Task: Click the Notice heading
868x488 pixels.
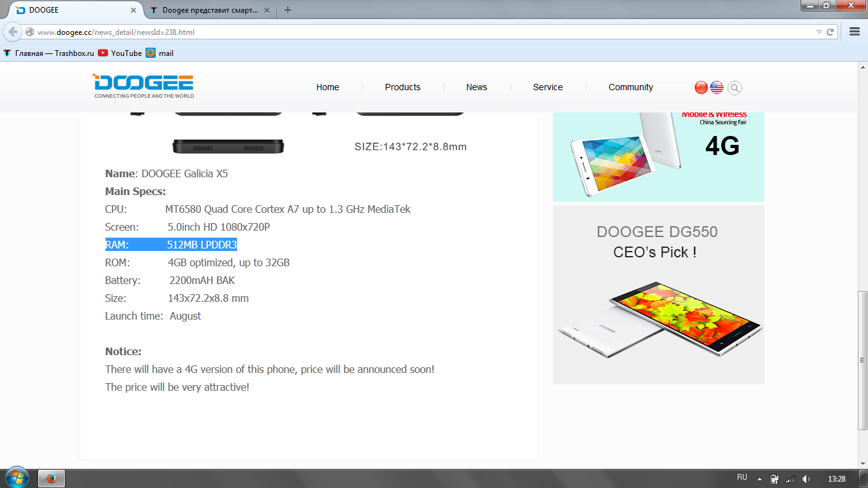Action: (x=123, y=351)
